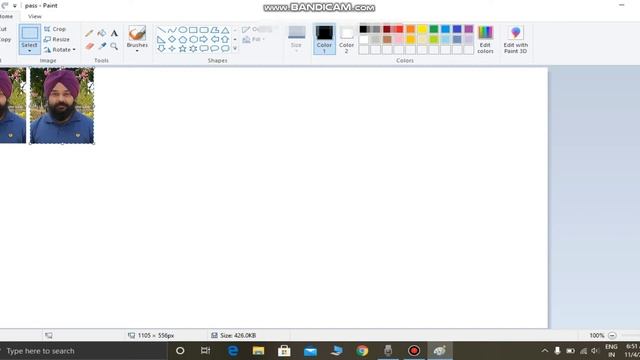This screenshot has width=640, height=360.
Task: Select the Color picker eyedropper
Action: click(102, 46)
